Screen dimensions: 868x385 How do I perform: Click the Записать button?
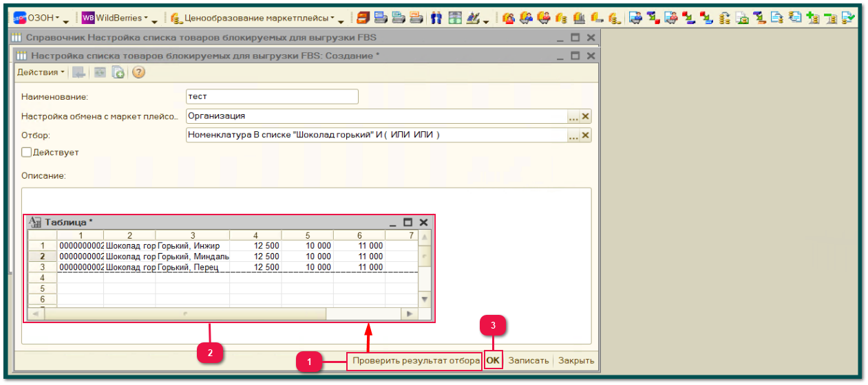tap(529, 360)
